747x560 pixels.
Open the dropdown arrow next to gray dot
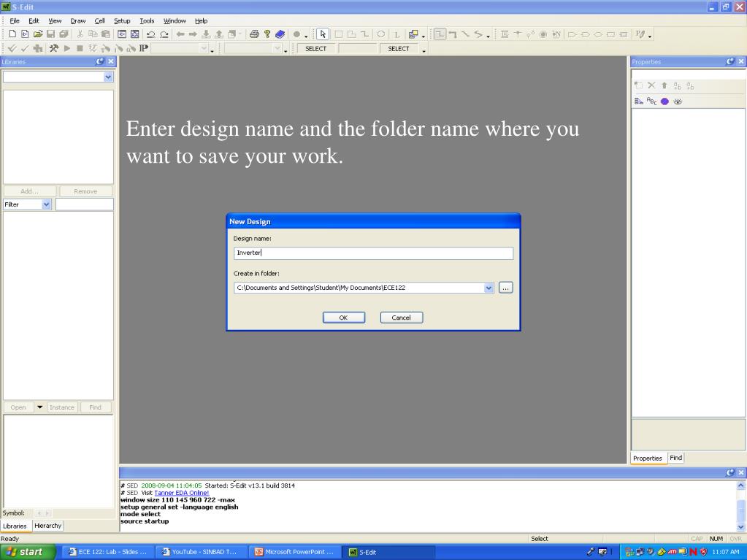coord(306,36)
